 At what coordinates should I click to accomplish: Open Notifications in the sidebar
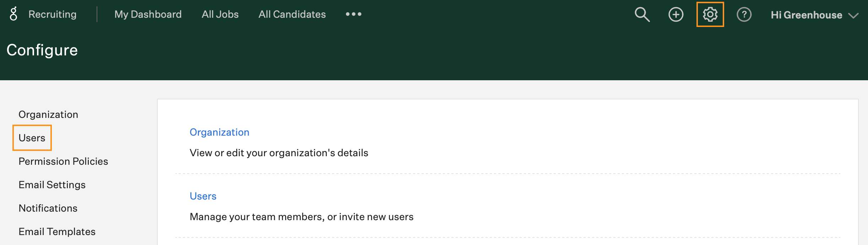point(48,208)
